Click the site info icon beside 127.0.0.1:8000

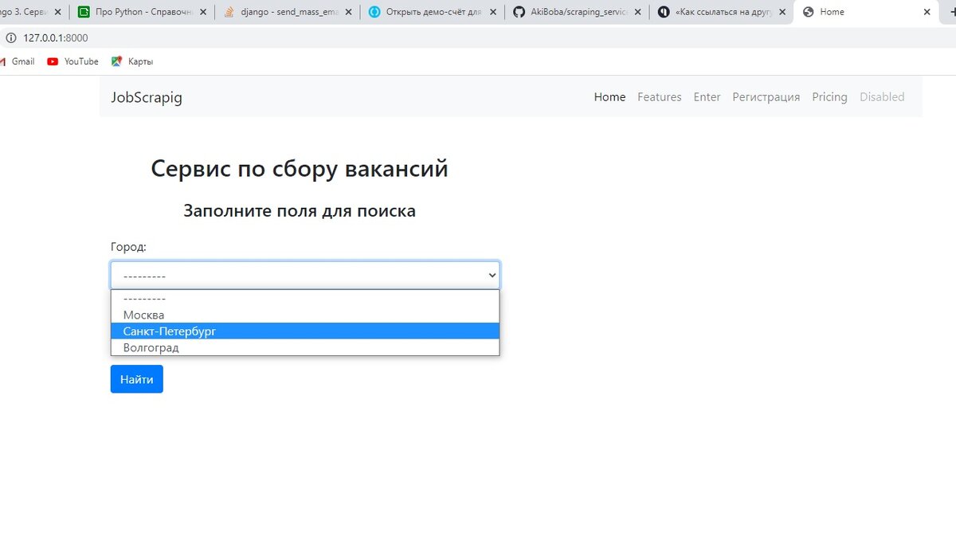(10, 37)
